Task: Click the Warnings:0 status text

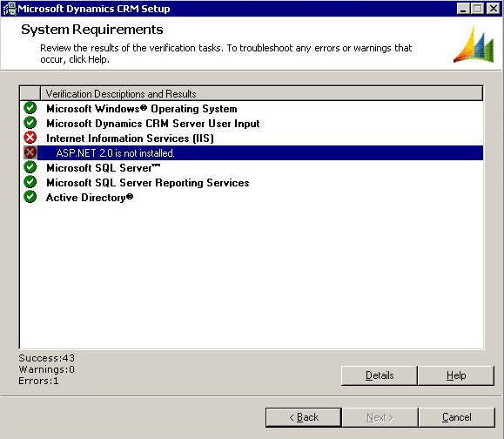Action: point(47,369)
